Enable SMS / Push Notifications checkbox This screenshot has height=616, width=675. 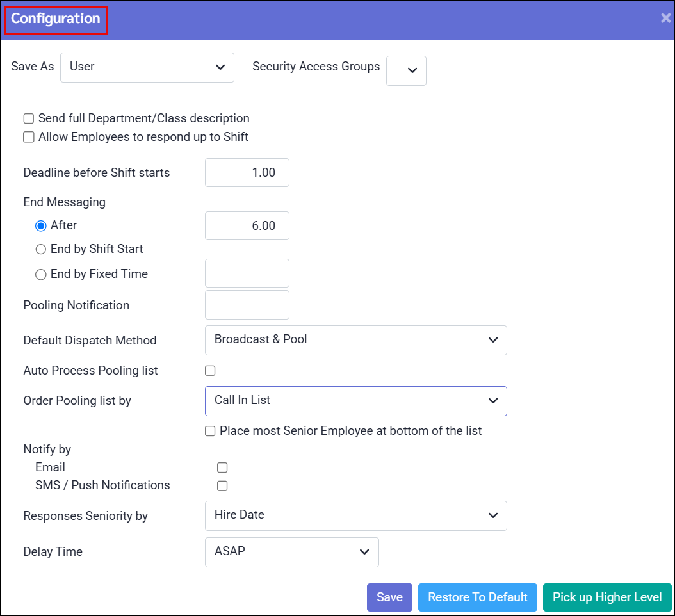(222, 485)
